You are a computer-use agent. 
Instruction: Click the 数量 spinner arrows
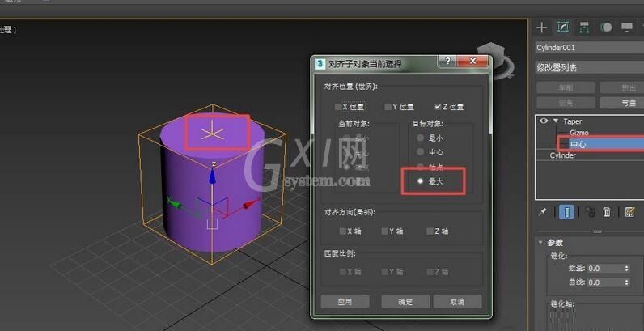626,269
